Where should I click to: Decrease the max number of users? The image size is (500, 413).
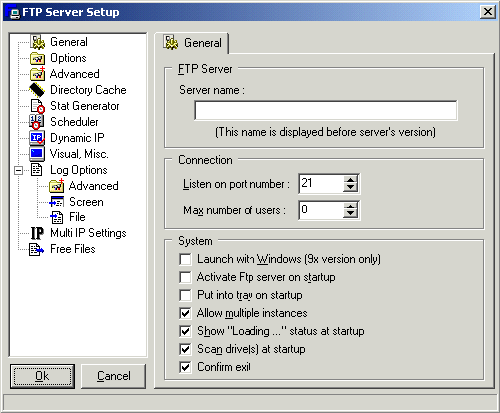350,214
